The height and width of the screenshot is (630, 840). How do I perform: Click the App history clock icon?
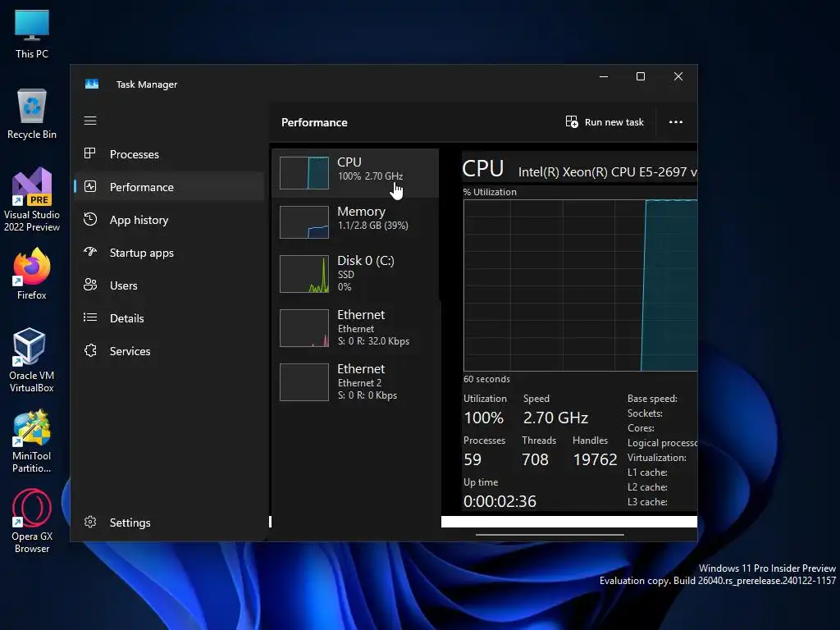[90, 219]
